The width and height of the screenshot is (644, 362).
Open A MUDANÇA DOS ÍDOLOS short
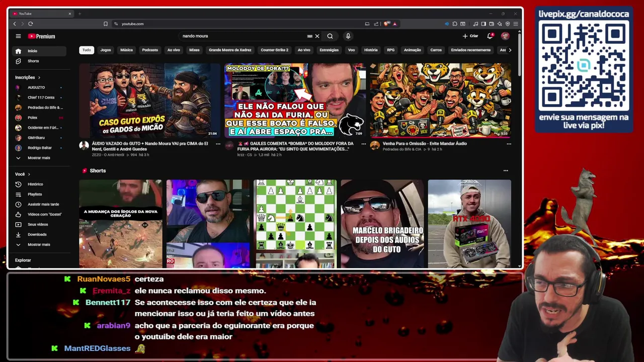click(x=121, y=224)
